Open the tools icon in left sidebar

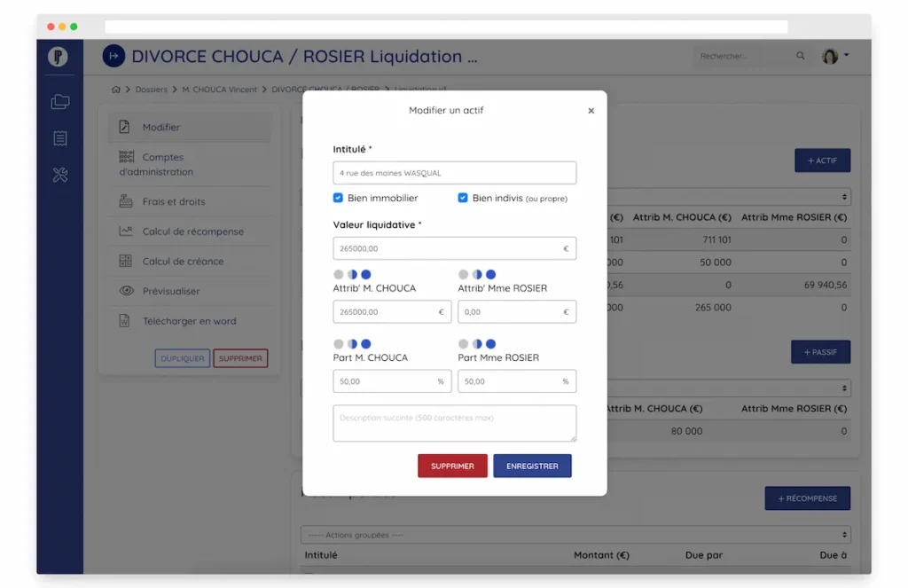[x=59, y=175]
